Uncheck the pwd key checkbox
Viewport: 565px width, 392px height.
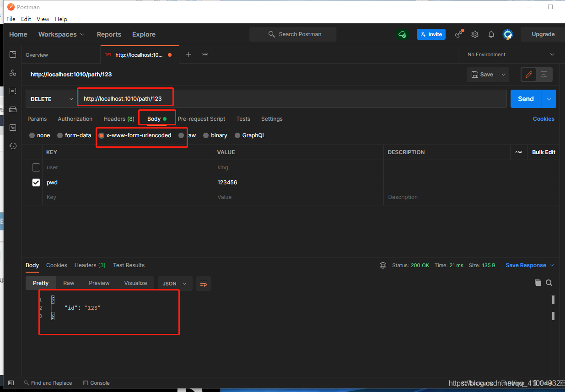tap(36, 183)
